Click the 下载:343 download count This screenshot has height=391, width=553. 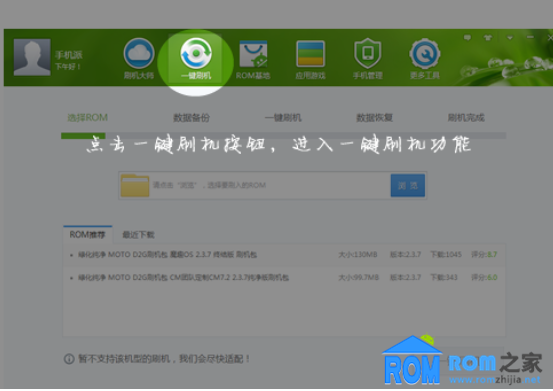click(444, 277)
